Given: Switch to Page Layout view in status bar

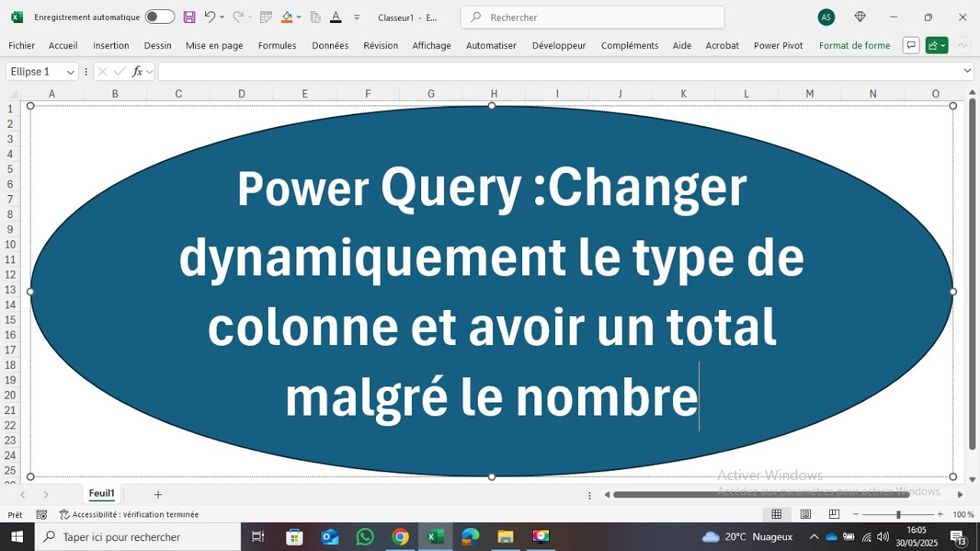Looking at the screenshot, I should (x=805, y=514).
